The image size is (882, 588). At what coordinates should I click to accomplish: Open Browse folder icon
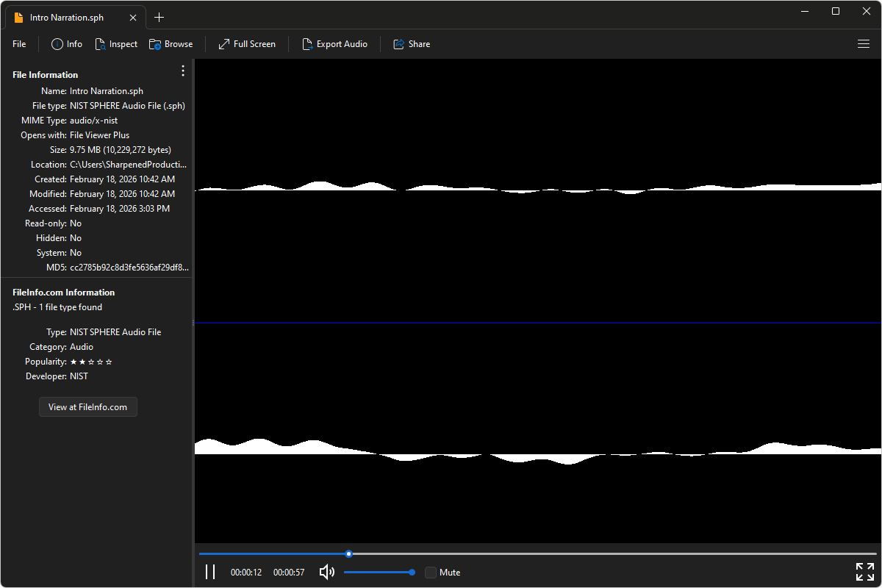click(155, 44)
